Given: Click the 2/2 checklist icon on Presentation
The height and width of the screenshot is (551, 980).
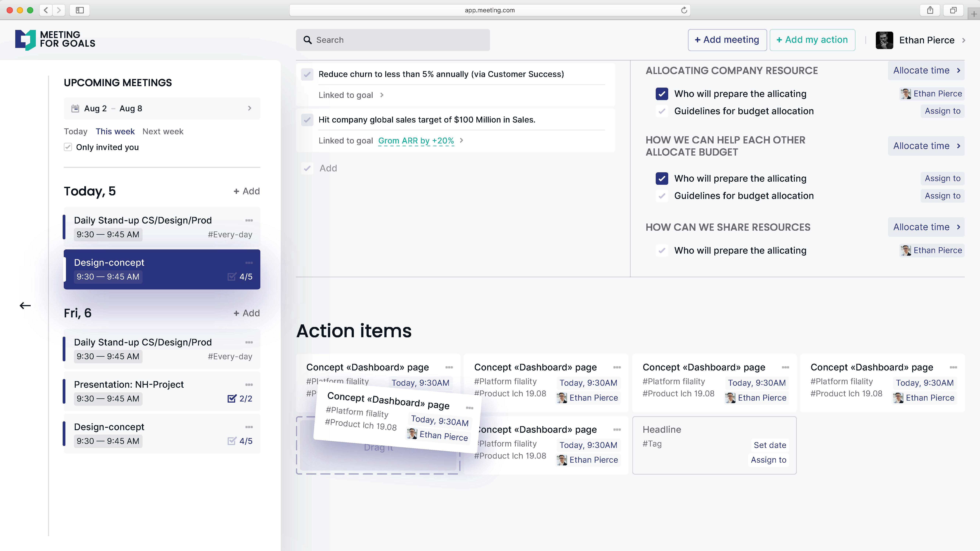Looking at the screenshot, I should click(232, 399).
